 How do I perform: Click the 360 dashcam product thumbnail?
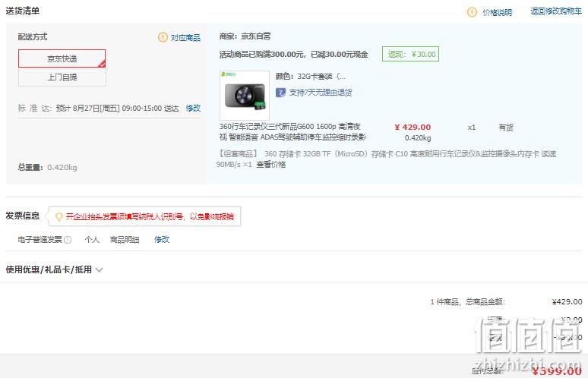pos(245,95)
